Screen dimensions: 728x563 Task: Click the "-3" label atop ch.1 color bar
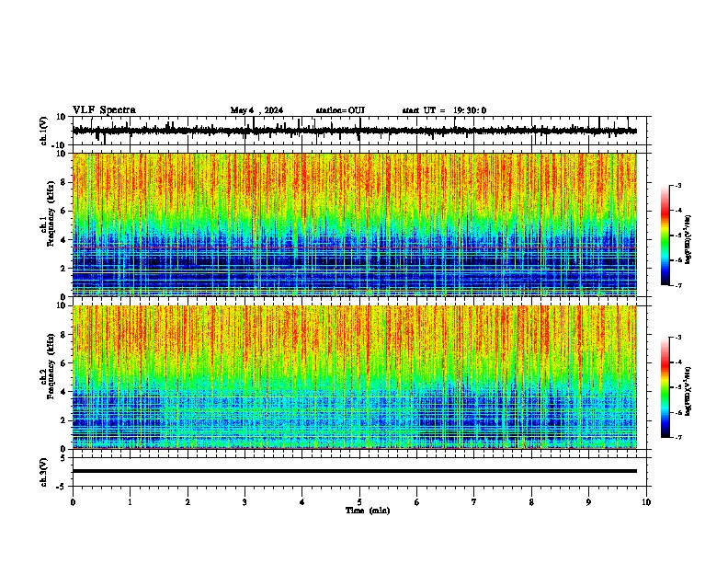coord(677,185)
